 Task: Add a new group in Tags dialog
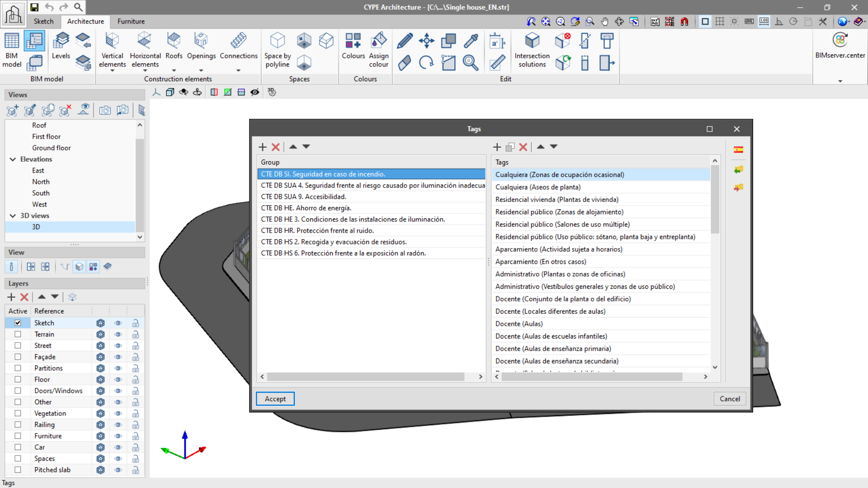[x=263, y=147]
